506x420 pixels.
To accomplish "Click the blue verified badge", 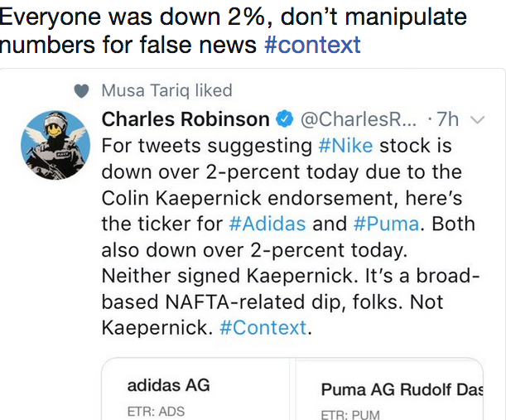I will 283,119.
